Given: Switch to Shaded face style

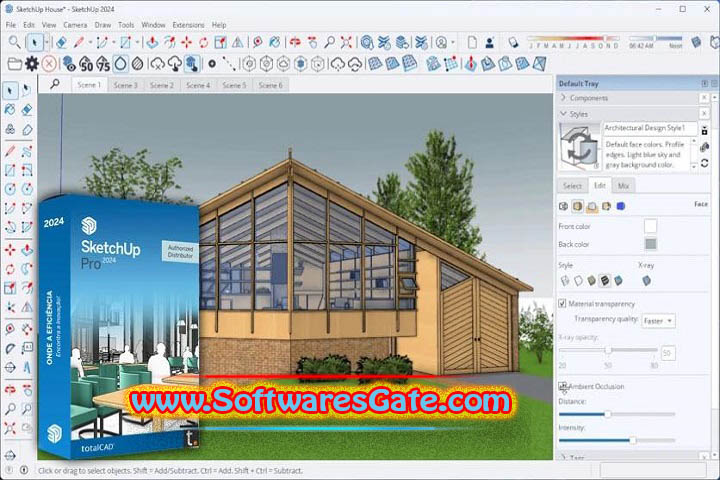Looking at the screenshot, I should pos(591,280).
